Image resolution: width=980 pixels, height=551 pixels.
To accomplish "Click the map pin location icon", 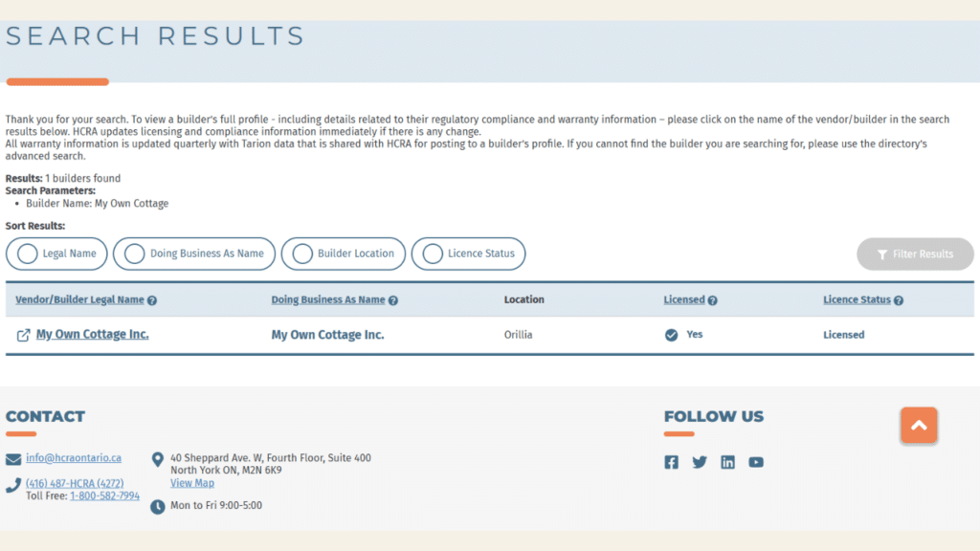I will [158, 460].
